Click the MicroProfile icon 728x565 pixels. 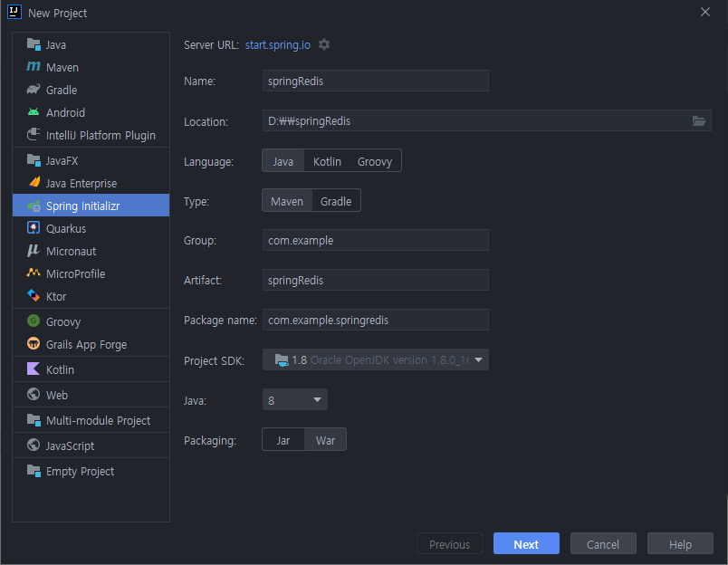point(34,273)
